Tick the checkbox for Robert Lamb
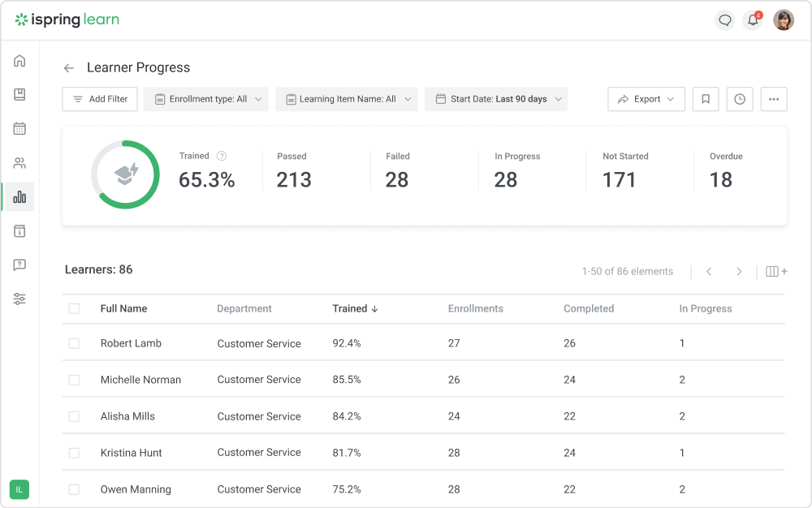Screen dimensions: 812x508 [x=74, y=343]
